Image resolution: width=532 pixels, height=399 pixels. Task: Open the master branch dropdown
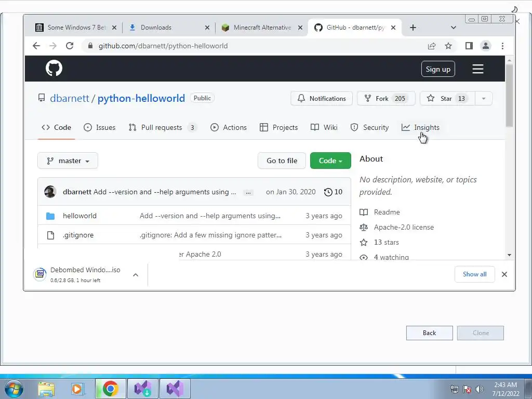(x=68, y=161)
